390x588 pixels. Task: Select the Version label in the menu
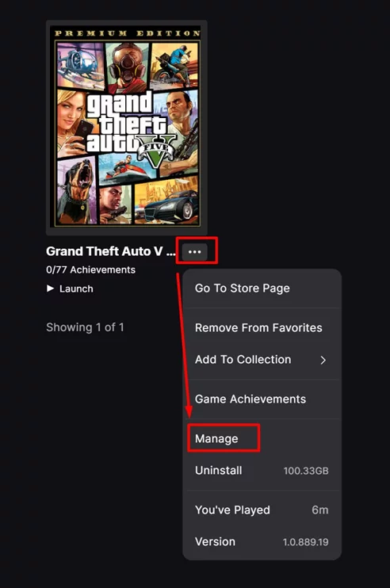click(x=216, y=541)
